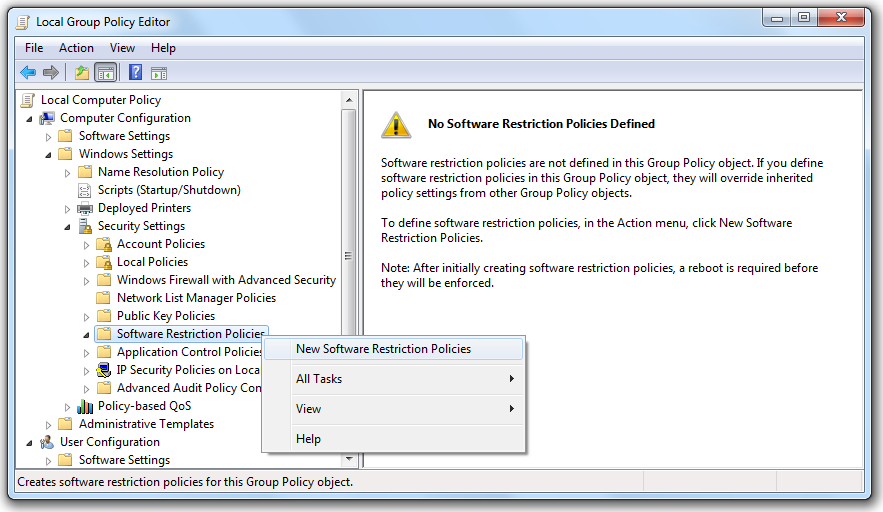Click the Local Computer Policy scroll icon
This screenshot has width=883, height=512.
(x=28, y=100)
